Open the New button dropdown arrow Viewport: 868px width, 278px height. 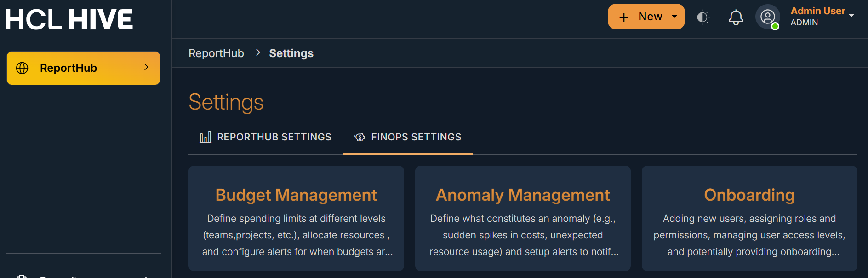[x=674, y=17]
